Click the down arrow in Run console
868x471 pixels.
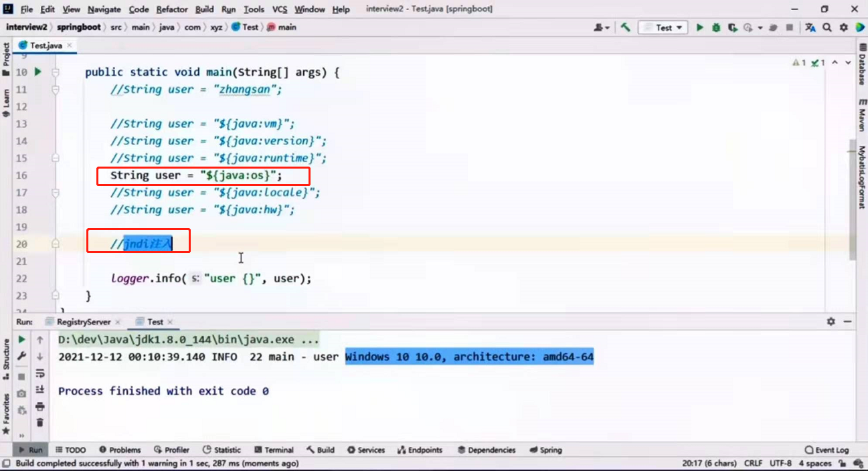[40, 357]
